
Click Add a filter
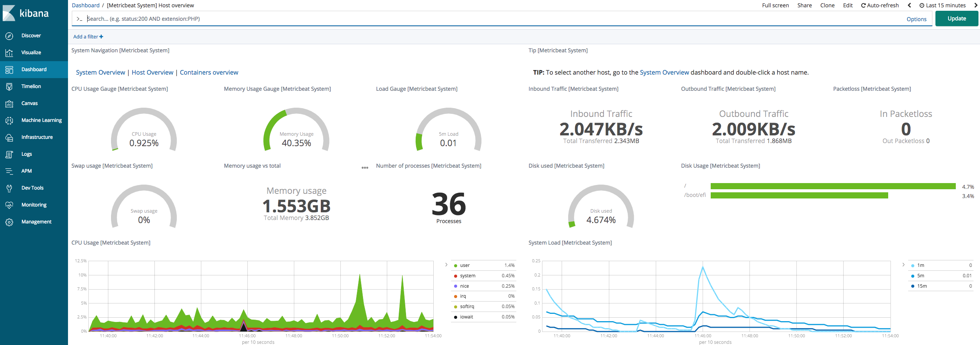[x=88, y=37]
